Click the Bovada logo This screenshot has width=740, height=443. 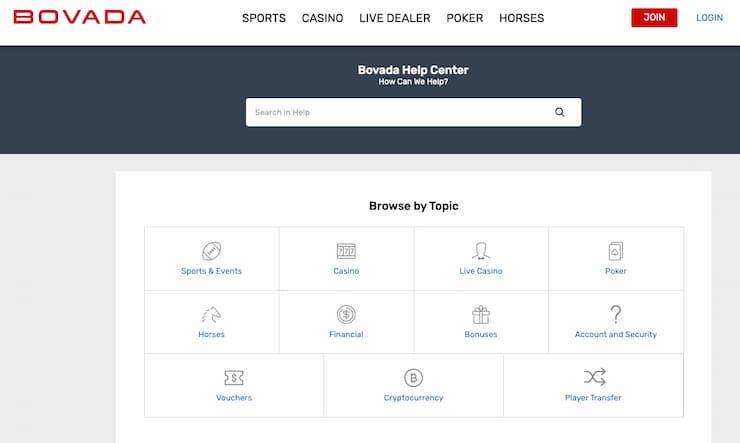79,17
